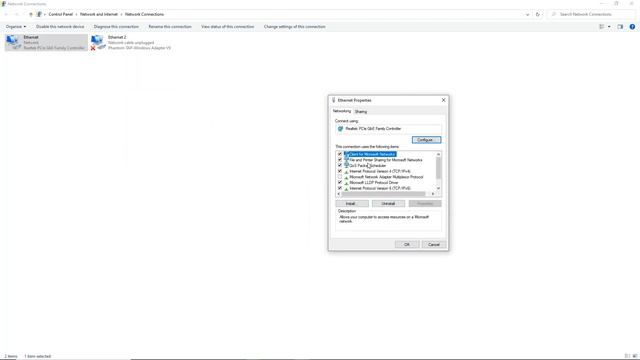This screenshot has width=640, height=360.
Task: Click the Realtek adapter icon in dialog
Action: point(340,129)
